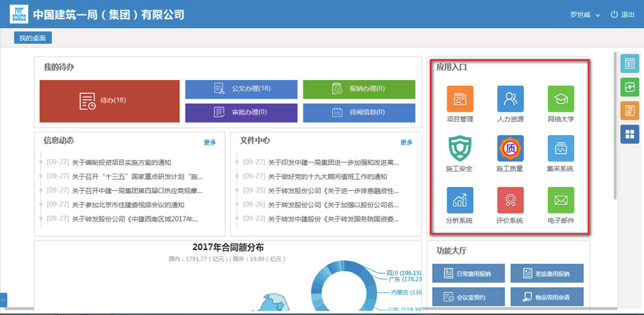Expand the 罗世威 user dropdown
The height and width of the screenshot is (315, 644).
[585, 15]
